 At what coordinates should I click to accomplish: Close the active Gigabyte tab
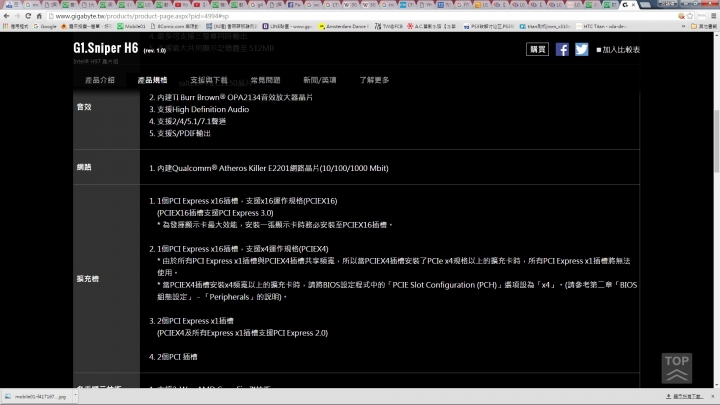click(634, 5)
